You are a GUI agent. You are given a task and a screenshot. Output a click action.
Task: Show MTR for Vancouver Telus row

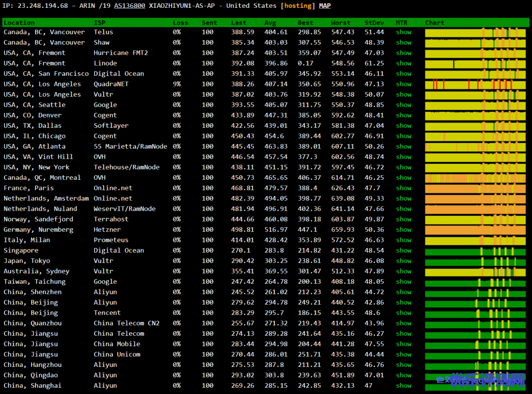pos(403,32)
